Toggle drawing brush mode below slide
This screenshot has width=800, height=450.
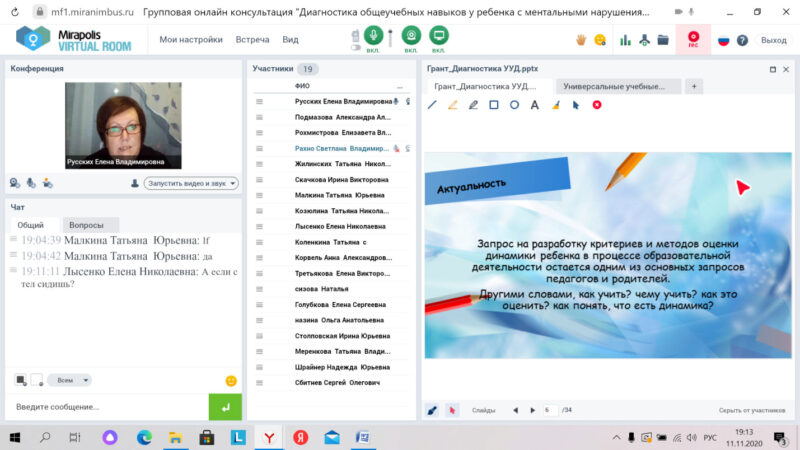(432, 410)
